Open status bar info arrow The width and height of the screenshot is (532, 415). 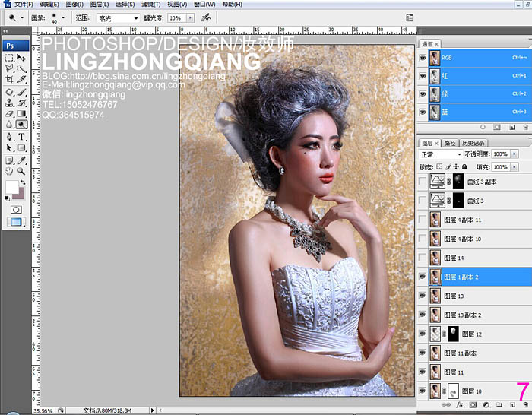point(152,410)
